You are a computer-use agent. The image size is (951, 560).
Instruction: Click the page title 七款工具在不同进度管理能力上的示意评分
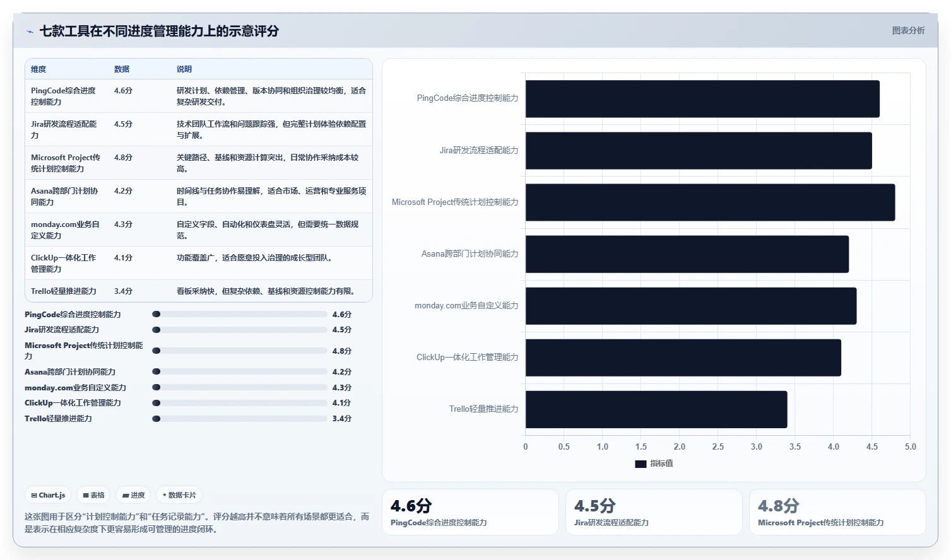tap(160, 31)
